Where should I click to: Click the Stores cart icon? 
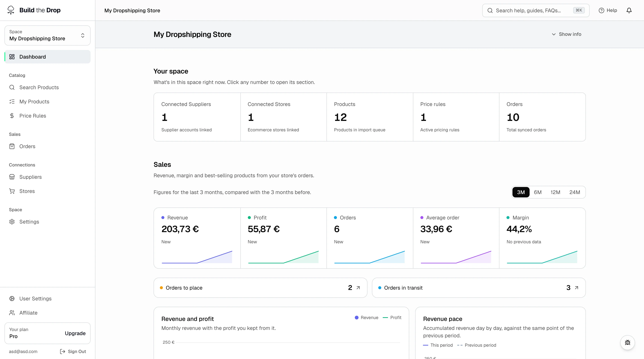click(12, 191)
